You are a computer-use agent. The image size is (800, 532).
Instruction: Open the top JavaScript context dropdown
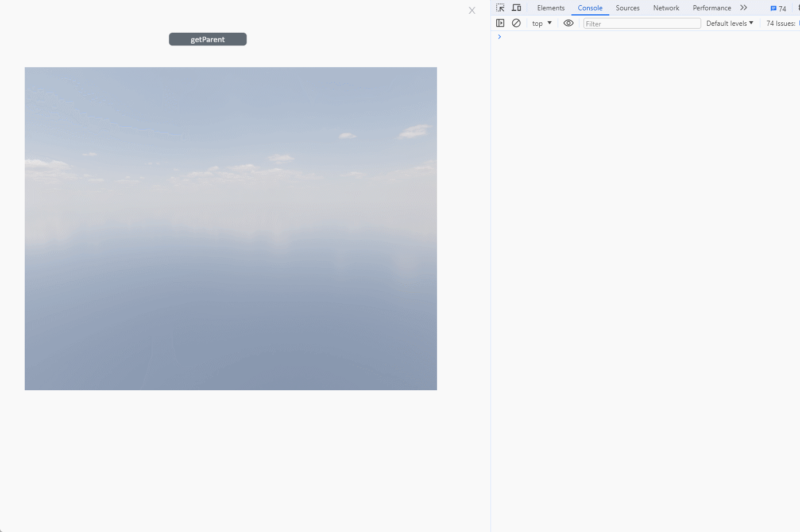click(x=542, y=24)
